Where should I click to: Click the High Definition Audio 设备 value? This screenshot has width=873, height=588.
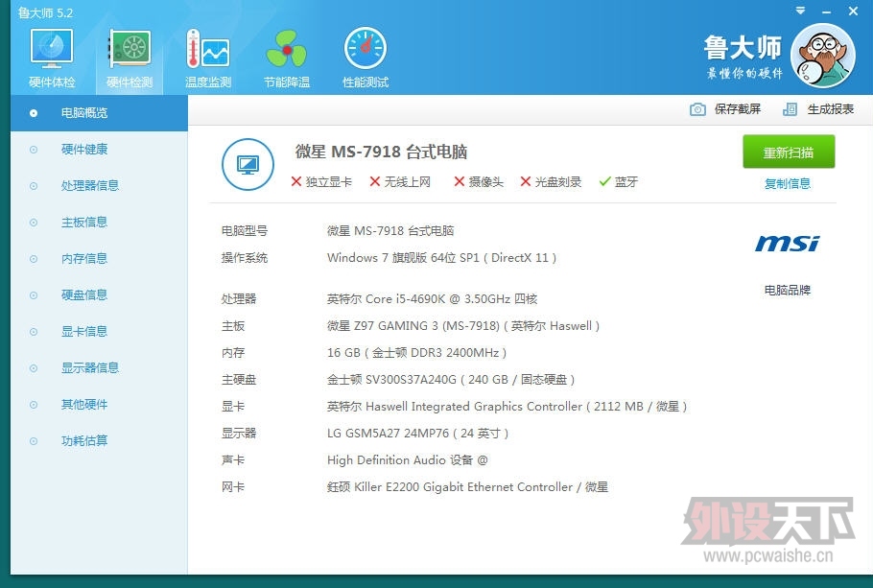407,459
